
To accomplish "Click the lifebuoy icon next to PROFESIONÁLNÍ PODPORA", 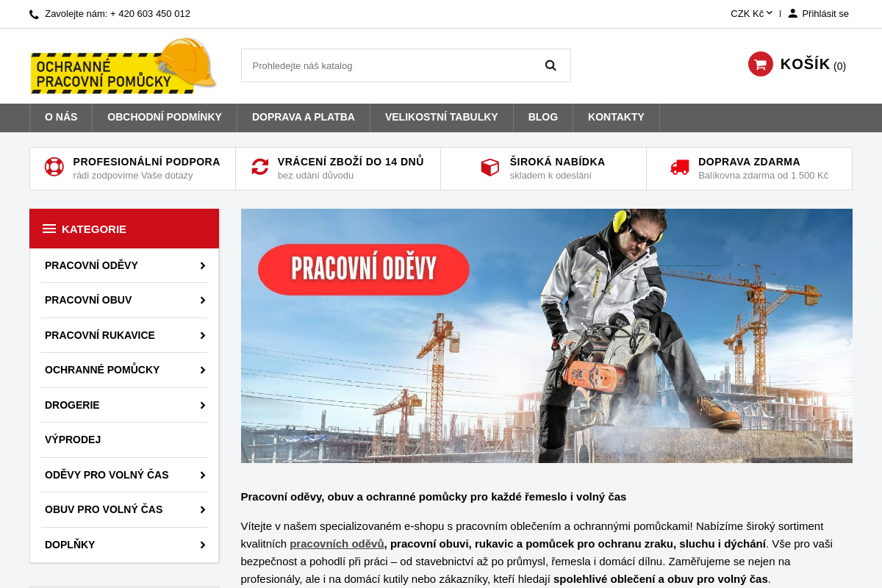I will tap(54, 167).
